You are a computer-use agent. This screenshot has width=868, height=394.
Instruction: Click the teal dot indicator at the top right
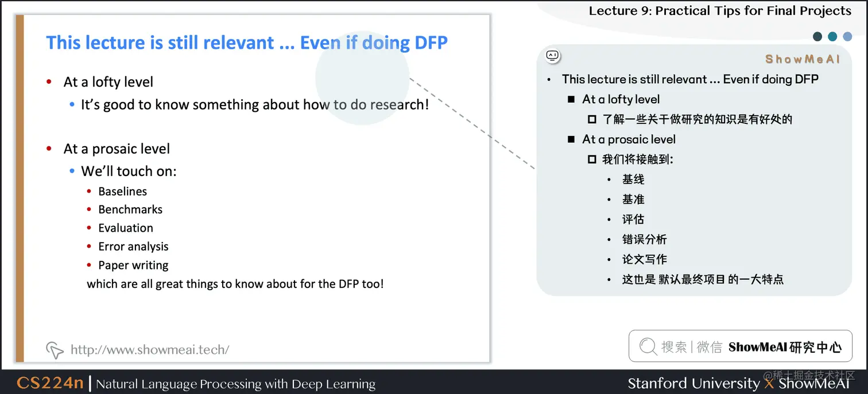832,36
